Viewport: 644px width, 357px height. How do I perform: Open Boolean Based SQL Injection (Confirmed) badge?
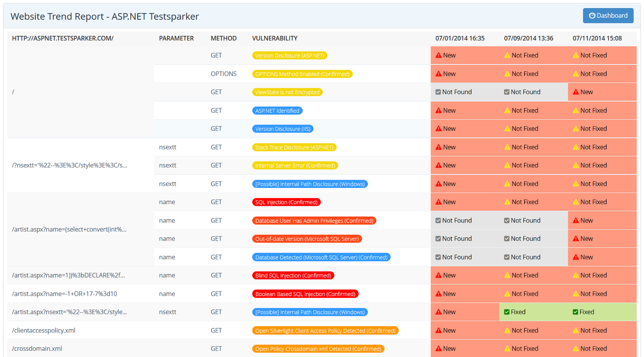[x=305, y=294]
